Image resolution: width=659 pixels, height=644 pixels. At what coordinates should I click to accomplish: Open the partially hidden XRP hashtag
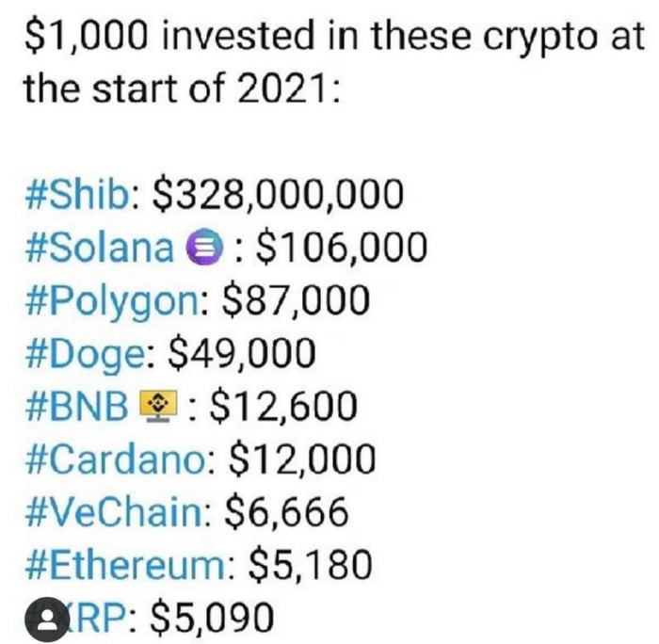click(97, 618)
